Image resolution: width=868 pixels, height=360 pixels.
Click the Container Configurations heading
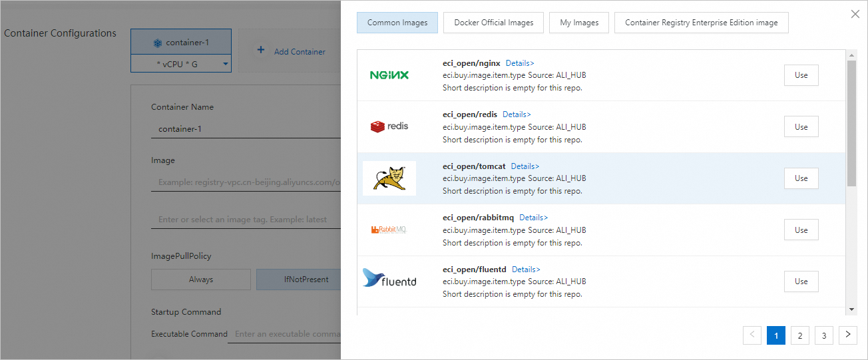(x=60, y=33)
